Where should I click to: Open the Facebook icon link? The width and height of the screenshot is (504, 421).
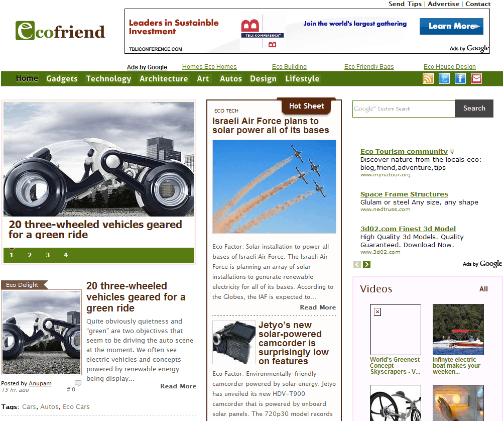460,78
